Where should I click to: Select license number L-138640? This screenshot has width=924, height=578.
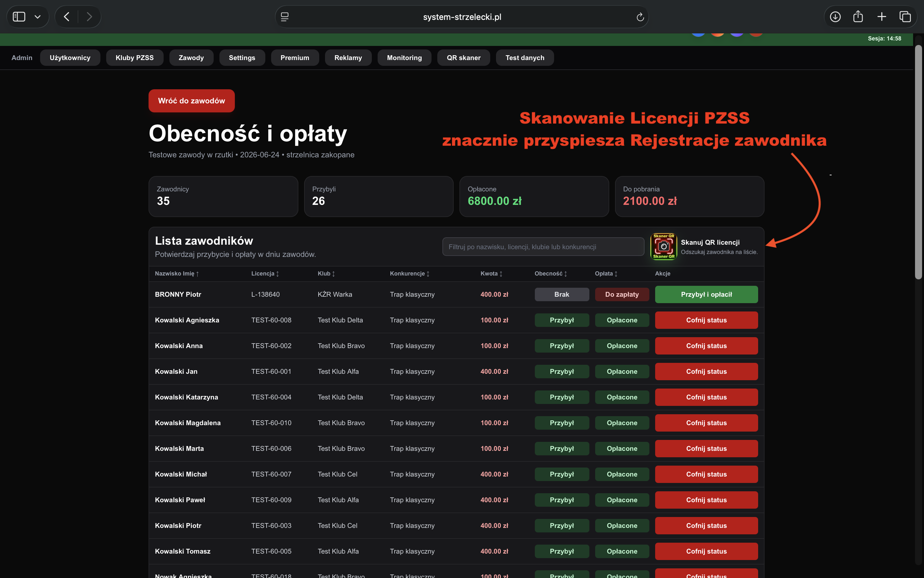point(265,294)
